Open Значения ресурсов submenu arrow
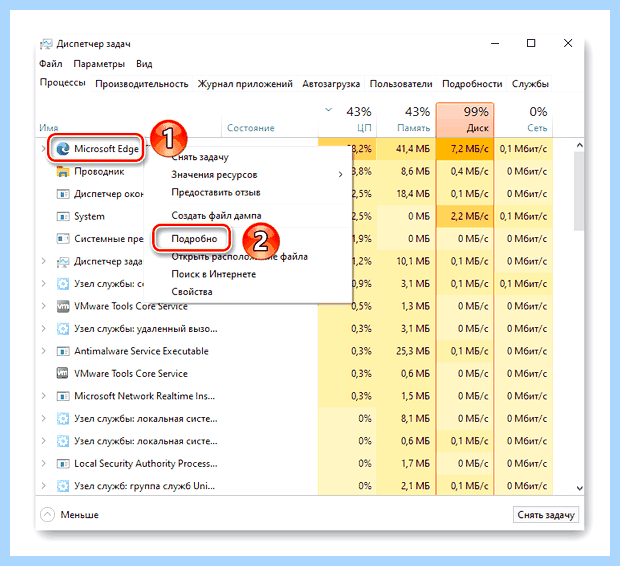 pyautogui.click(x=340, y=174)
